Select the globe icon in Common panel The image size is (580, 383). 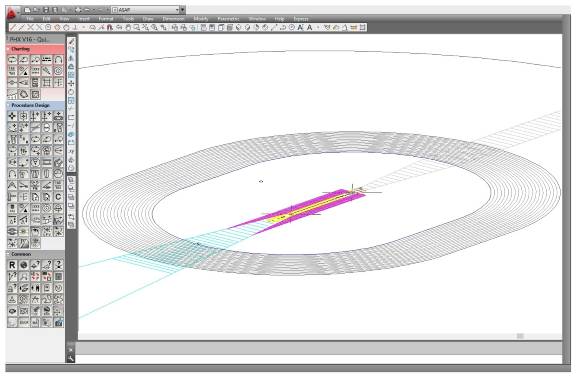click(x=24, y=265)
